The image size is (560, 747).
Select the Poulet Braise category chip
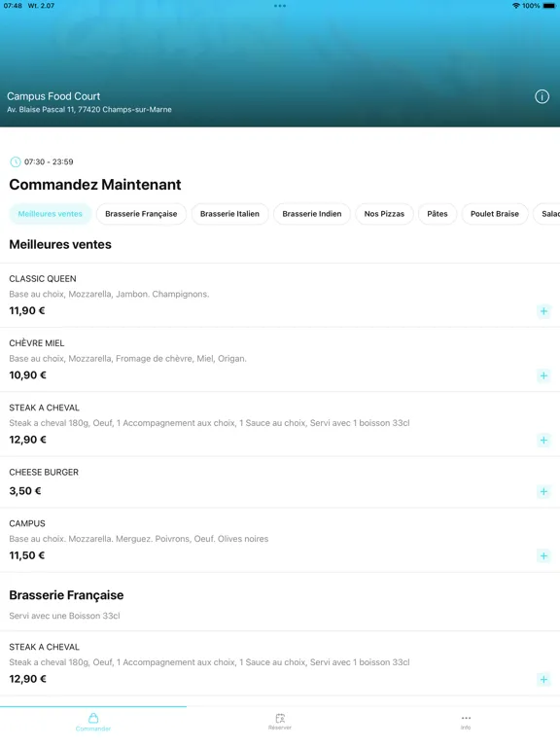[495, 214]
